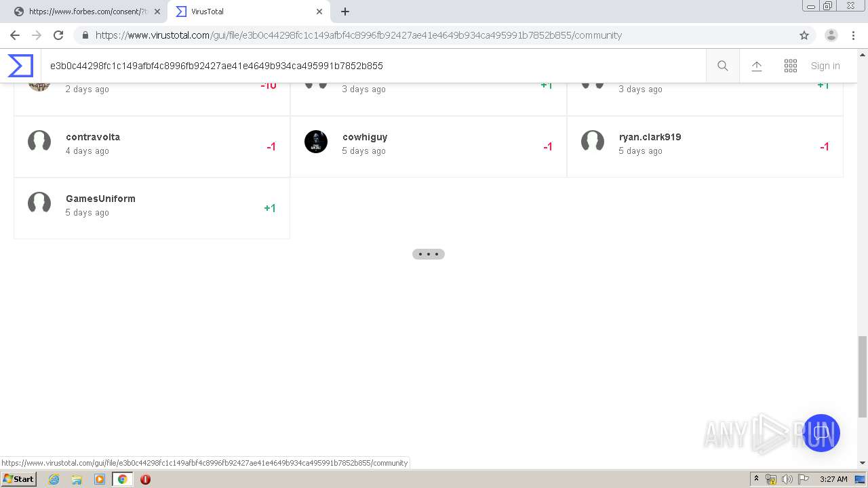Image resolution: width=868 pixels, height=488 pixels.
Task: Open the apps grid menu icon
Action: click(x=791, y=66)
